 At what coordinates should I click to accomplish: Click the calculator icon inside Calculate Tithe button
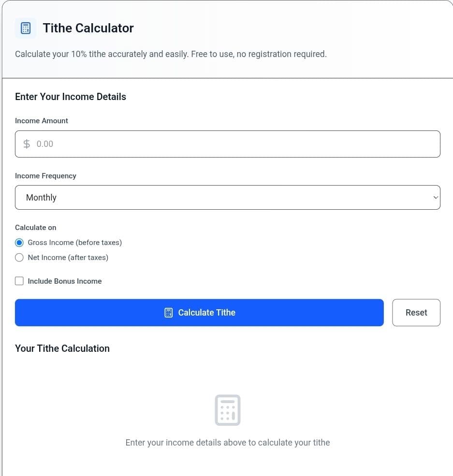(x=168, y=312)
